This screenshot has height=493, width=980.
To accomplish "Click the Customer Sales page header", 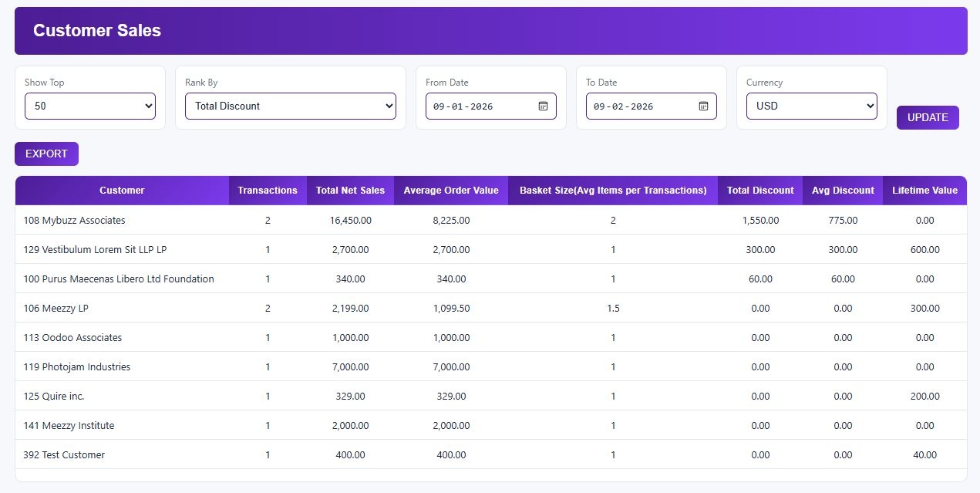I will click(96, 31).
